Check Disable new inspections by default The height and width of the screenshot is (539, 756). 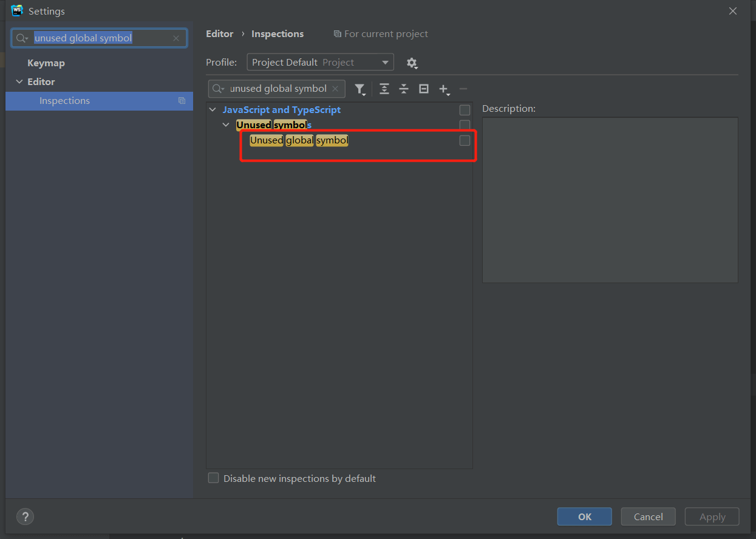[x=214, y=478]
